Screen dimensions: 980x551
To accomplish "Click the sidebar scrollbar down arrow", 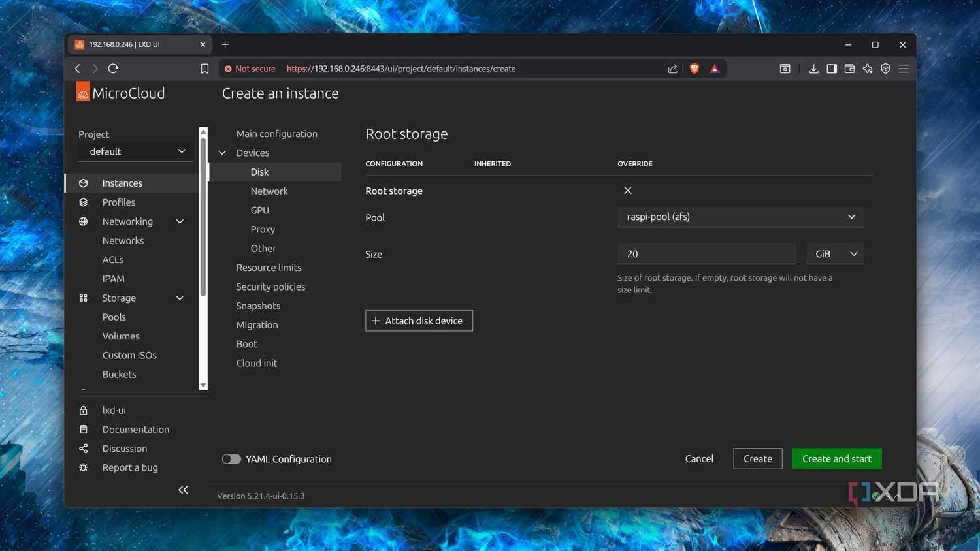I will pyautogui.click(x=203, y=385).
